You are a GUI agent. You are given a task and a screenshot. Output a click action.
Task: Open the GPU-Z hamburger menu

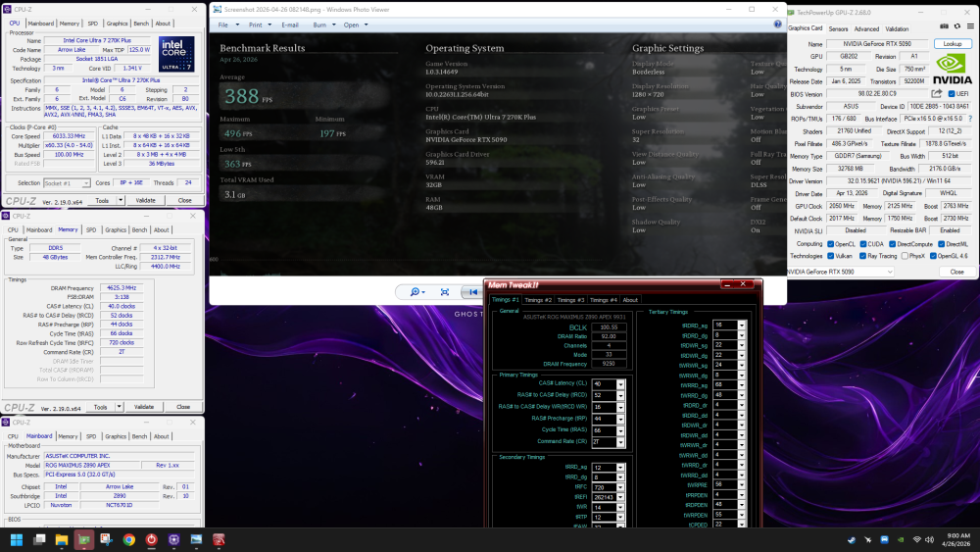pos(970,26)
